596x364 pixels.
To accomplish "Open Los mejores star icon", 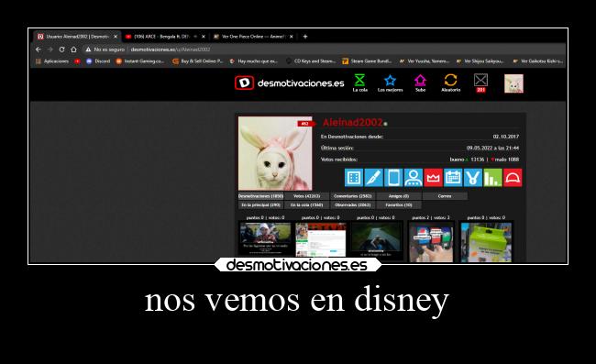I will click(x=390, y=83).
